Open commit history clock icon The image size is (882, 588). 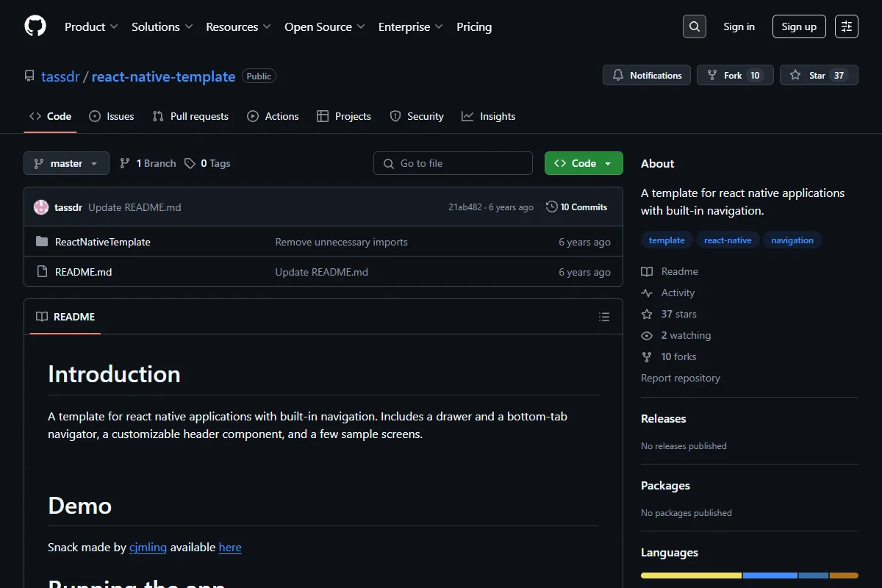coord(551,207)
